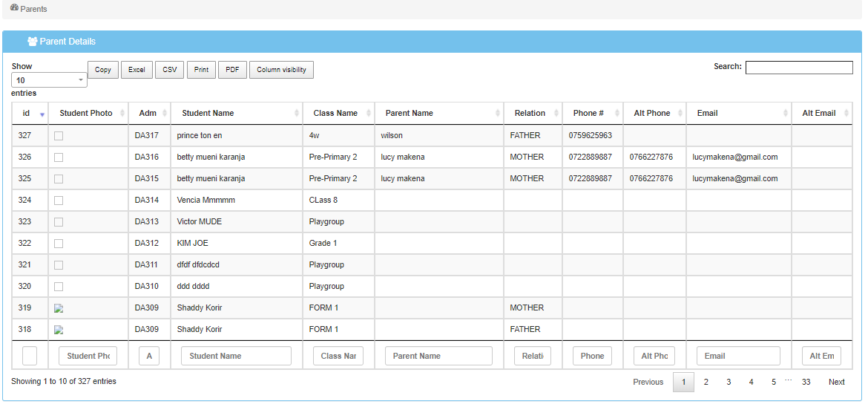Viewport: 868px width, 410px height.
Task: Click the photo checkbox for row 327
Action: tap(59, 136)
